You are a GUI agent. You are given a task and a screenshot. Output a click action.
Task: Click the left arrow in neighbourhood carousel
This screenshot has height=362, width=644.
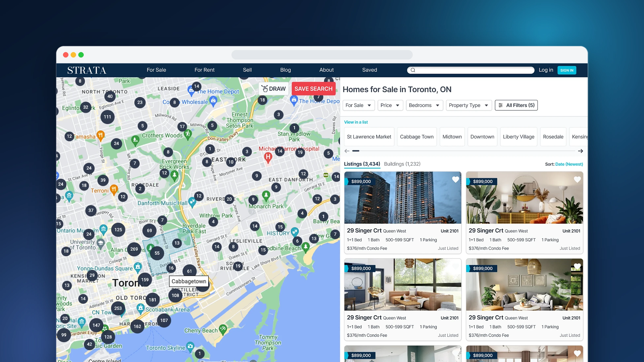347,151
